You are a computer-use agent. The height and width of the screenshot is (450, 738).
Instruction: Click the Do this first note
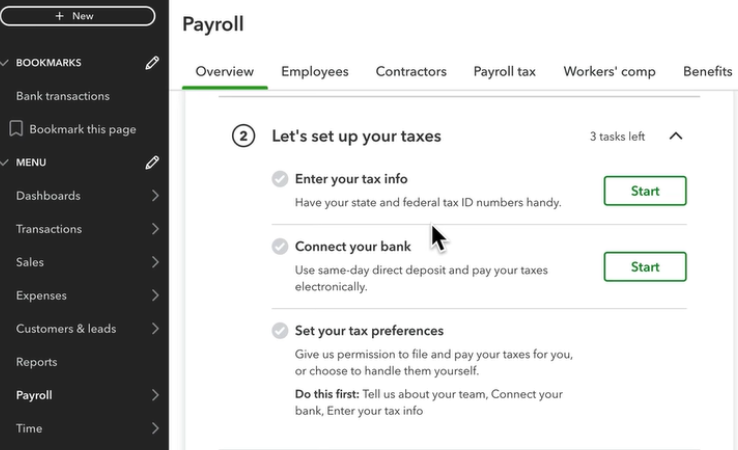point(429,402)
